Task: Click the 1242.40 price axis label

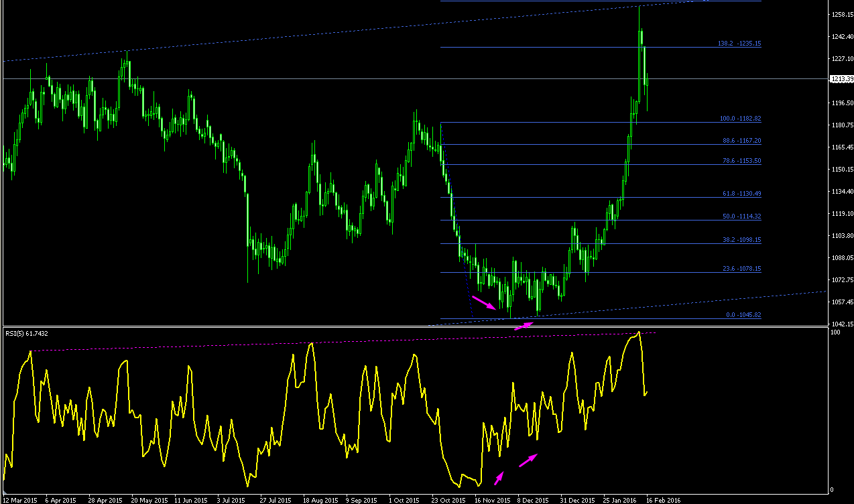Action: tap(841, 36)
